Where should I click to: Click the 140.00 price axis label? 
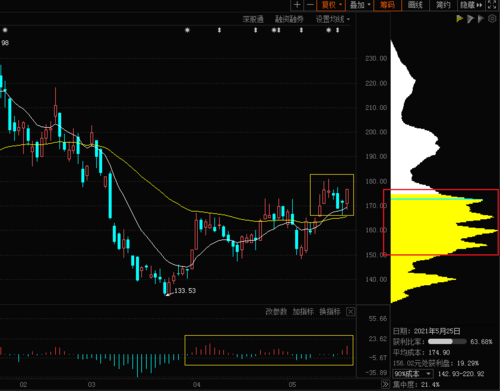(376, 279)
